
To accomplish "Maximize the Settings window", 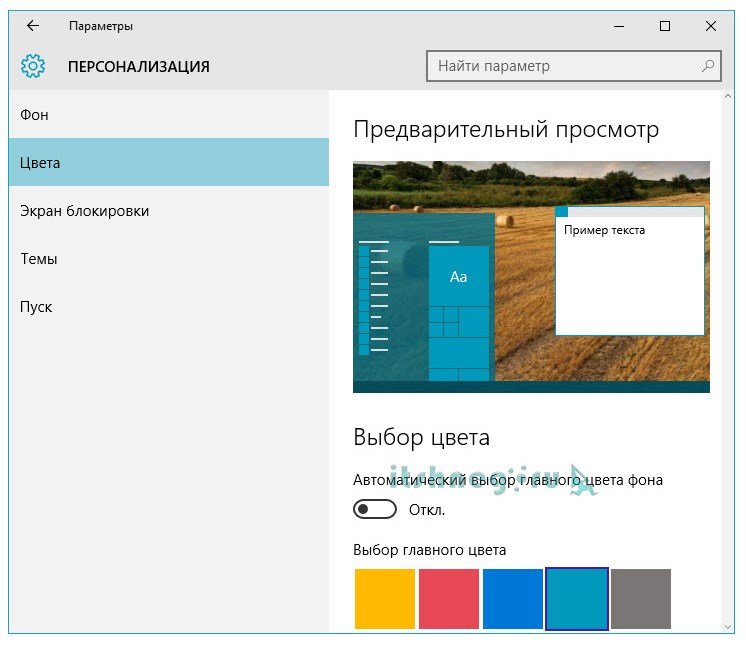I will click(665, 26).
